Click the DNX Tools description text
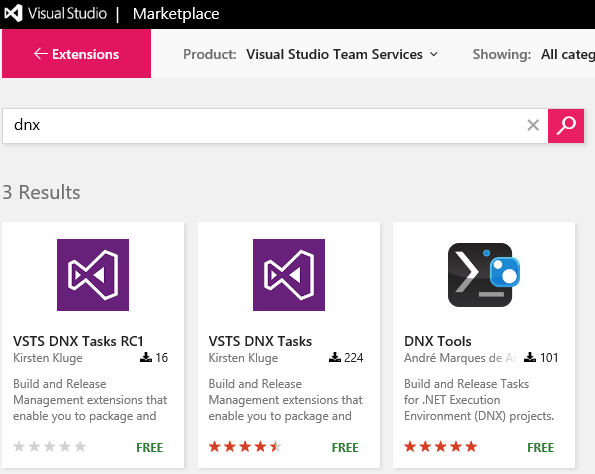The image size is (595, 474). (479, 400)
